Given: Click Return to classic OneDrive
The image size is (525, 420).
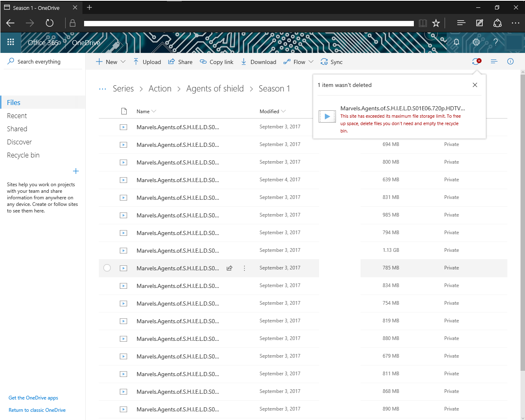Looking at the screenshot, I should pos(37,410).
